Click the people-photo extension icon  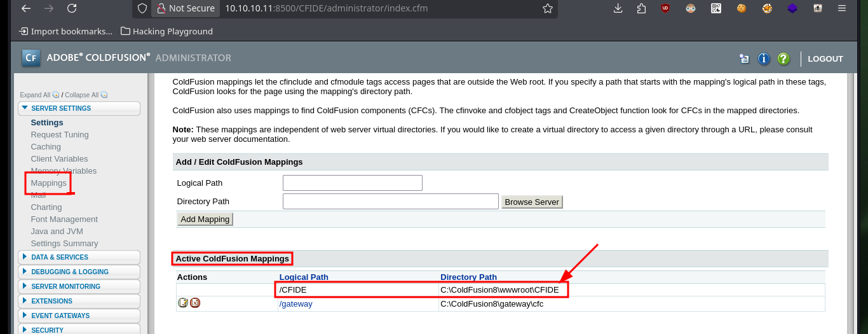818,8
